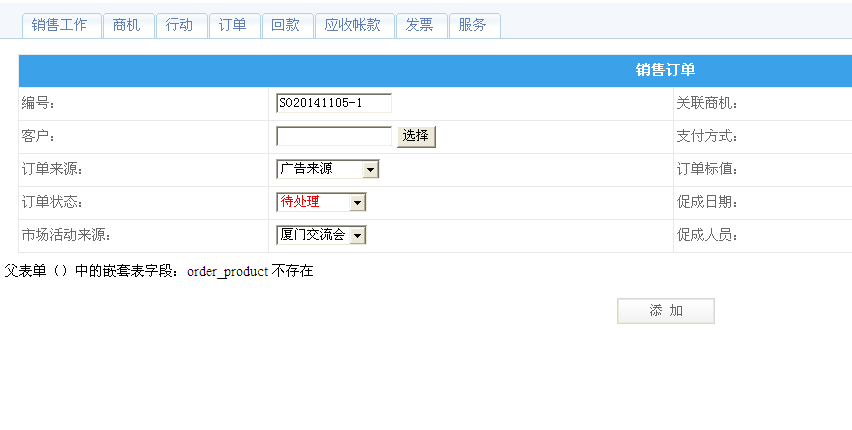Click the 促成人员: label
Image resolution: width=852 pixels, height=430 pixels.
[x=707, y=235]
